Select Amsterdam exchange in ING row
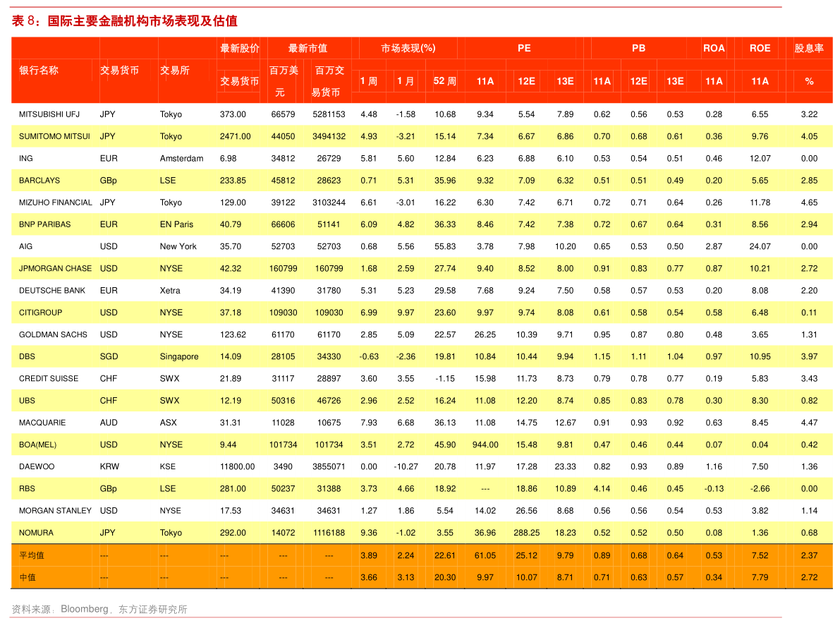Image resolution: width=840 pixels, height=628 pixels. (181, 158)
